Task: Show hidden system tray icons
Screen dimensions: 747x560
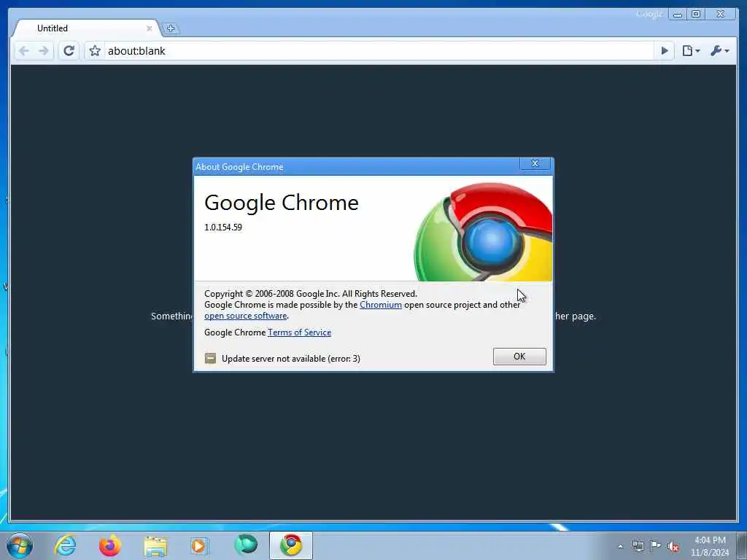Action: (620, 546)
